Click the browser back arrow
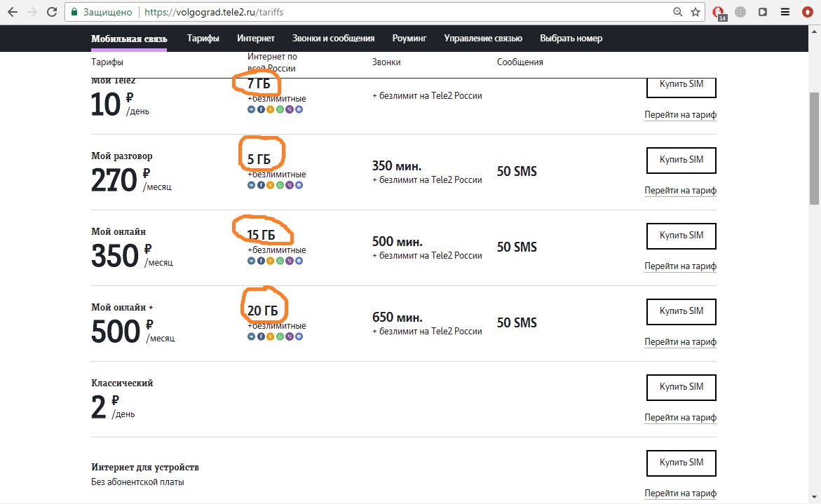 12,12
